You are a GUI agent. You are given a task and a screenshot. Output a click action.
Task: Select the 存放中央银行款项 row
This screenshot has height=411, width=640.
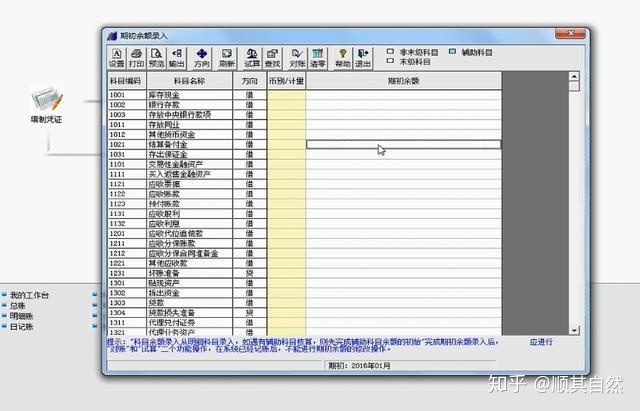tap(304, 115)
